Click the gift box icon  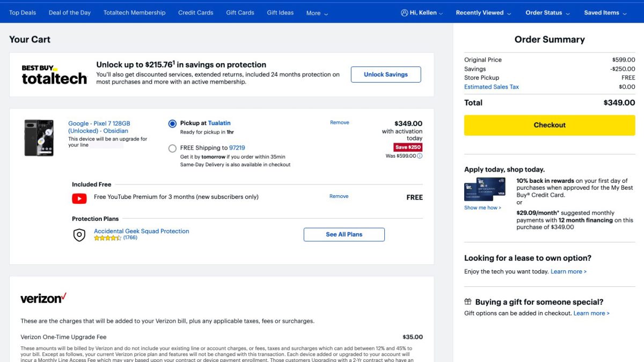468,302
